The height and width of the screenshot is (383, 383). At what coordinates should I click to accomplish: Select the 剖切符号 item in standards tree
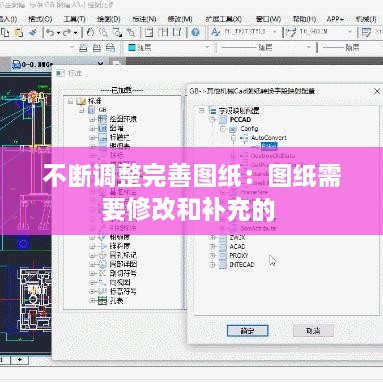123,273
